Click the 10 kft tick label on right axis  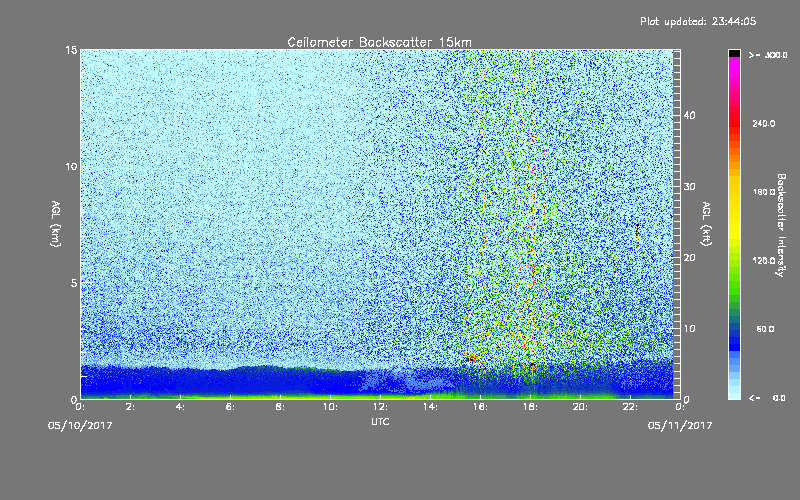[689, 329]
